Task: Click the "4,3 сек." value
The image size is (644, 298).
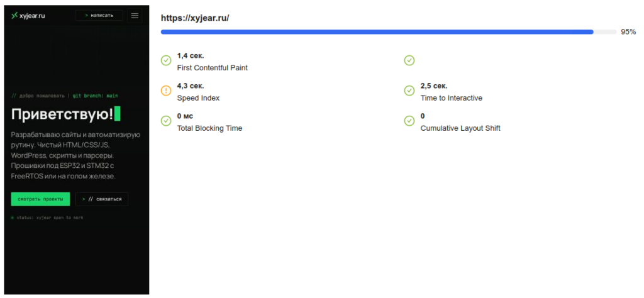Action: (x=191, y=86)
